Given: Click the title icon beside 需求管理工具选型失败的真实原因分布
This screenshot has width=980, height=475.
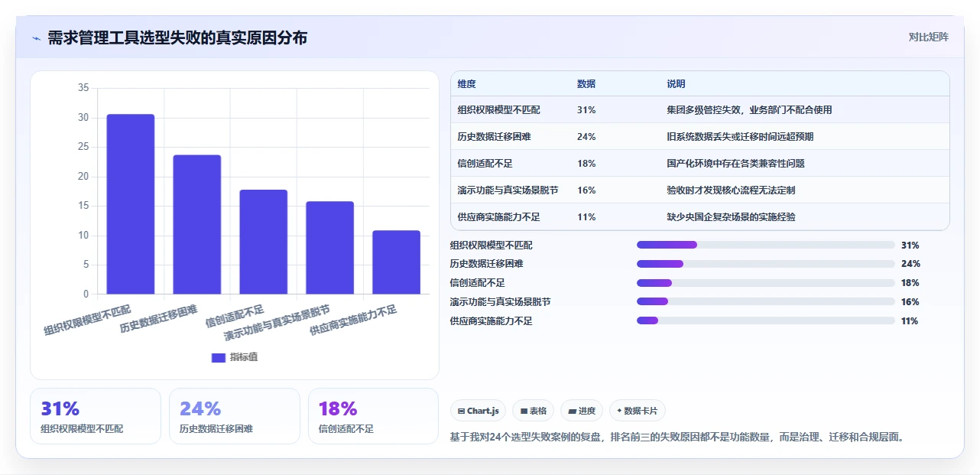Looking at the screenshot, I should click(36, 38).
